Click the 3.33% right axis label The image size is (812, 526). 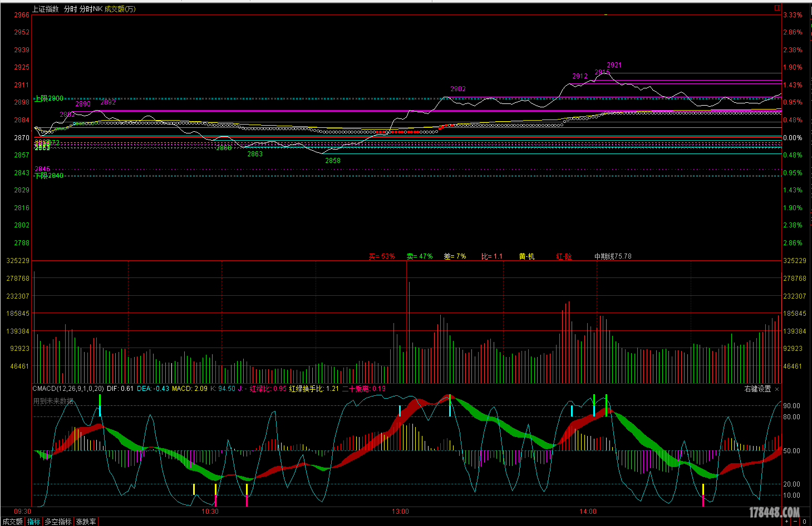(793, 15)
